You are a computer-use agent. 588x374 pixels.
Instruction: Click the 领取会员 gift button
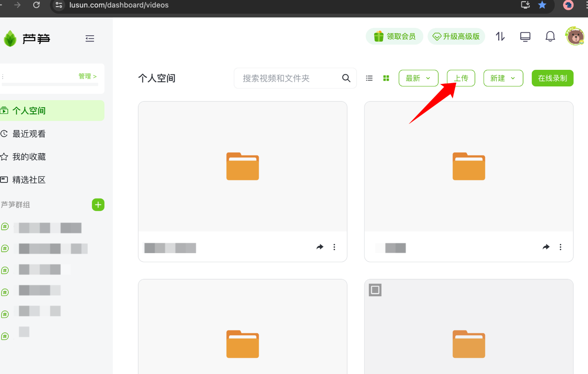click(x=394, y=37)
